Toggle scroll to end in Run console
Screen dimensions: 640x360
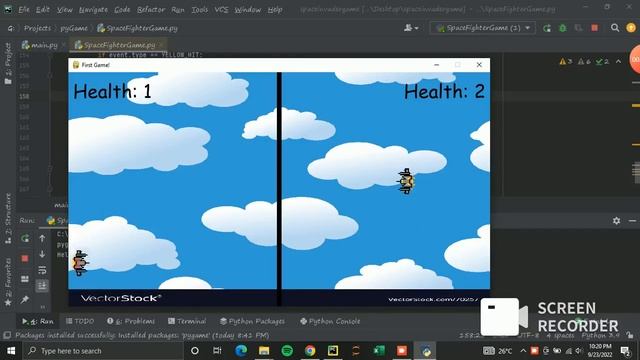pos(42,286)
